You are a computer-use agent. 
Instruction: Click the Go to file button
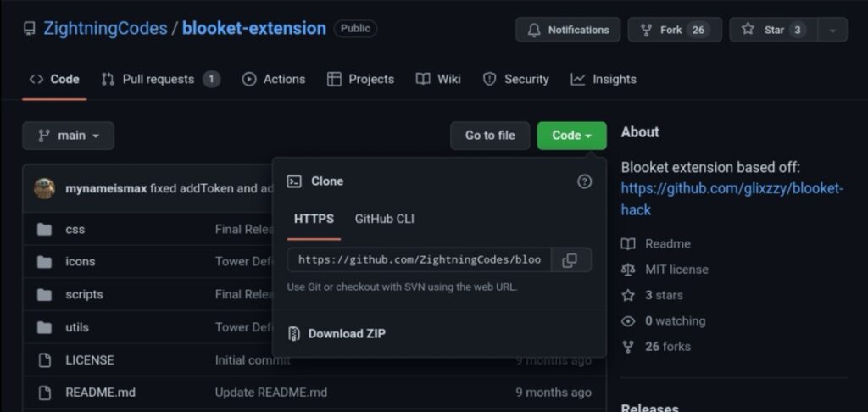(x=490, y=136)
